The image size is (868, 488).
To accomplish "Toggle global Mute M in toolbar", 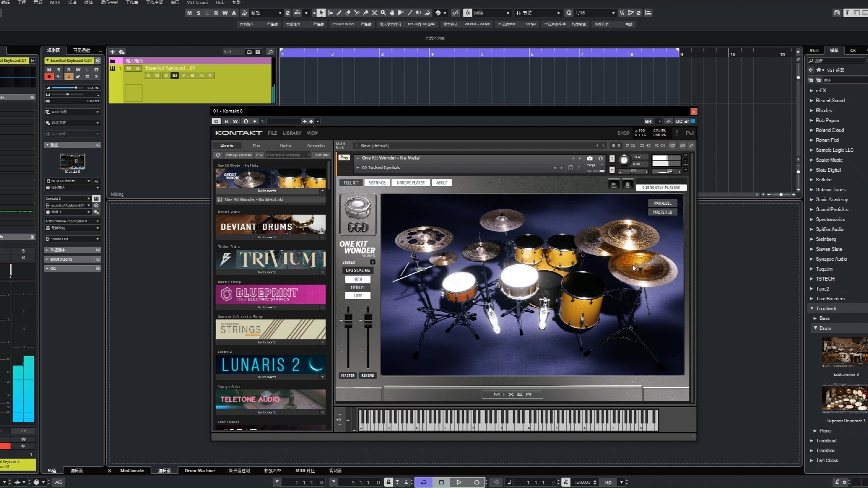I will 189,13.
